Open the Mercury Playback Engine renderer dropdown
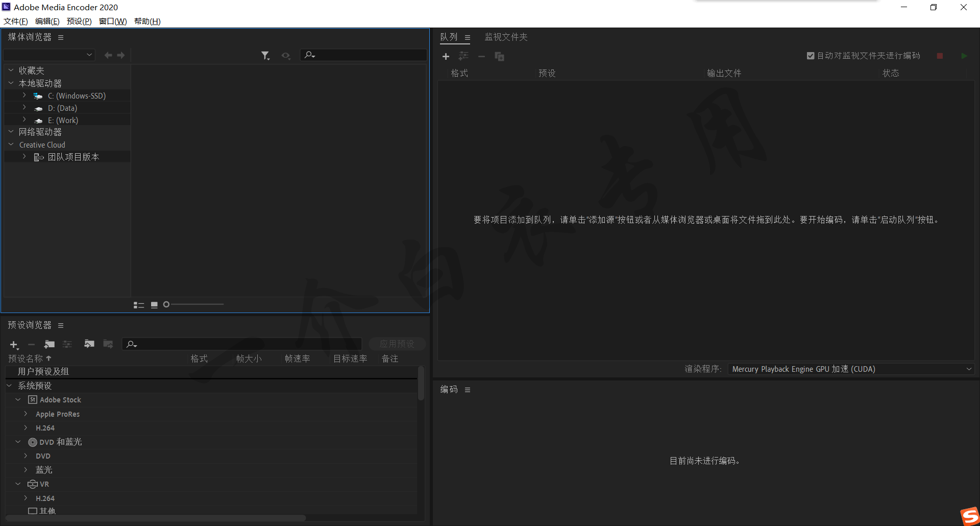Screen dimensions: 980x526 pyautogui.click(x=850, y=369)
